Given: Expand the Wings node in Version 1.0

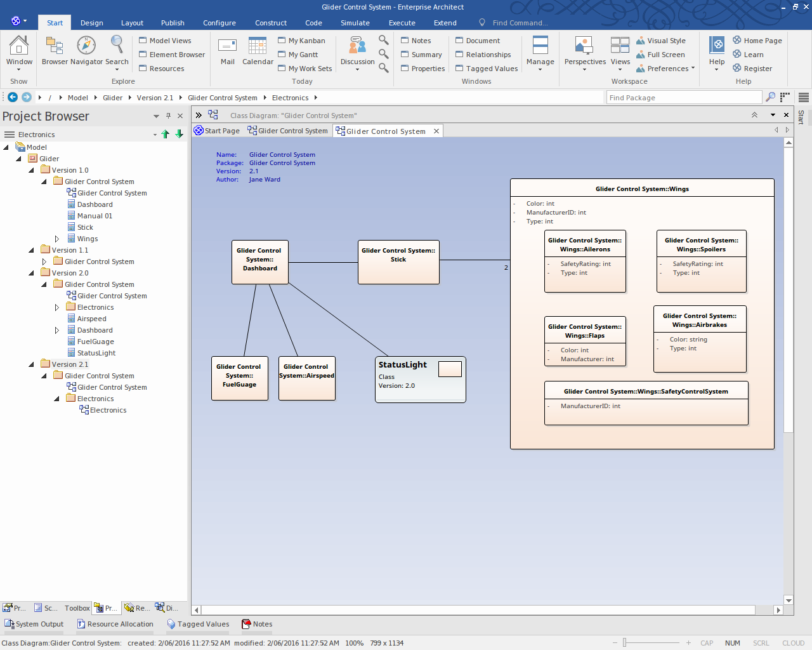Looking at the screenshot, I should point(57,239).
